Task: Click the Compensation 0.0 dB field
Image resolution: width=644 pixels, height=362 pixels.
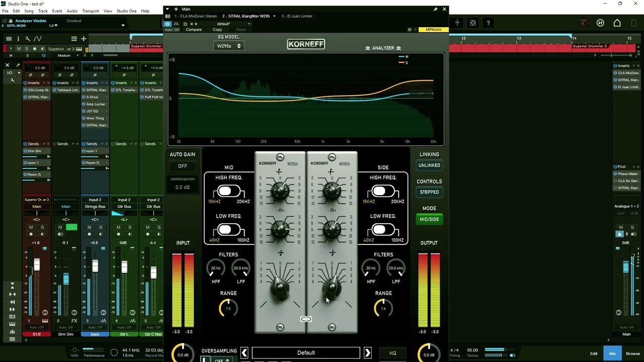Action: coord(182,187)
